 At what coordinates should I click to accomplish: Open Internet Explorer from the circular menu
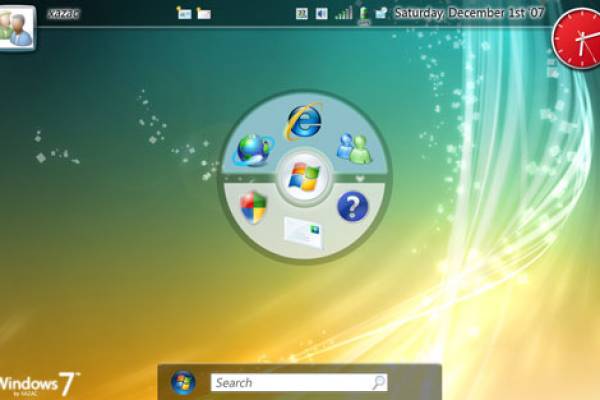[304, 121]
